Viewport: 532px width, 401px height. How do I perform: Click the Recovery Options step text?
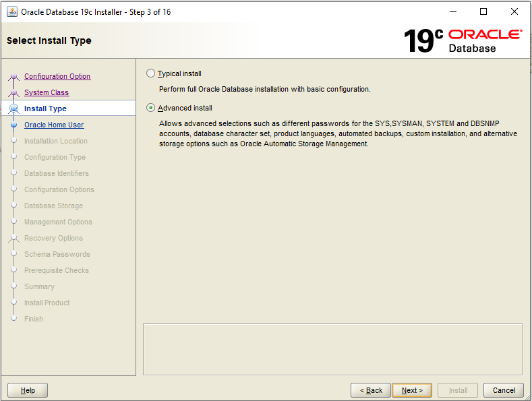[53, 238]
